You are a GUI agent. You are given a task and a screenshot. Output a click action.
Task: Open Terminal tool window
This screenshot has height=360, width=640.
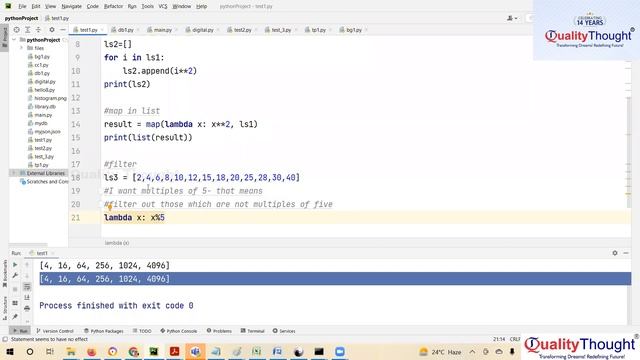(x=253, y=331)
